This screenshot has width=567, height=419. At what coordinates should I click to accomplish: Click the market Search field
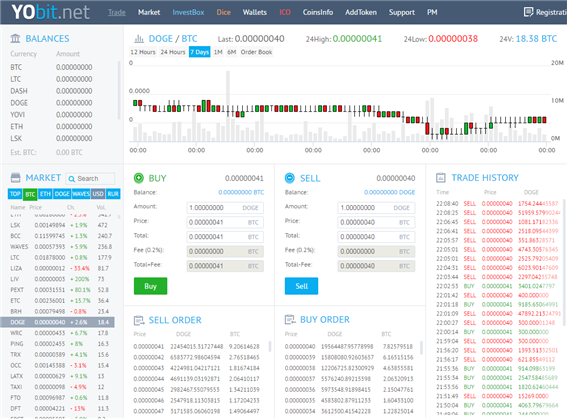coord(90,179)
